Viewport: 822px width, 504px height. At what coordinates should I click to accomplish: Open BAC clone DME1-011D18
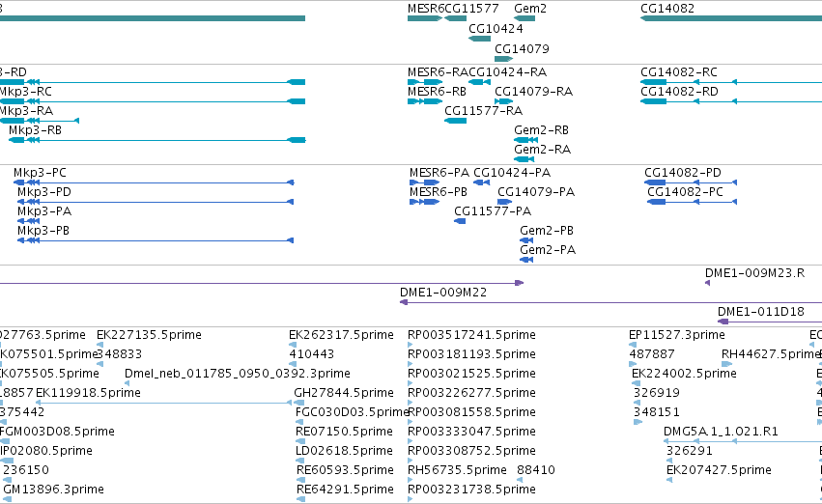[x=761, y=312]
